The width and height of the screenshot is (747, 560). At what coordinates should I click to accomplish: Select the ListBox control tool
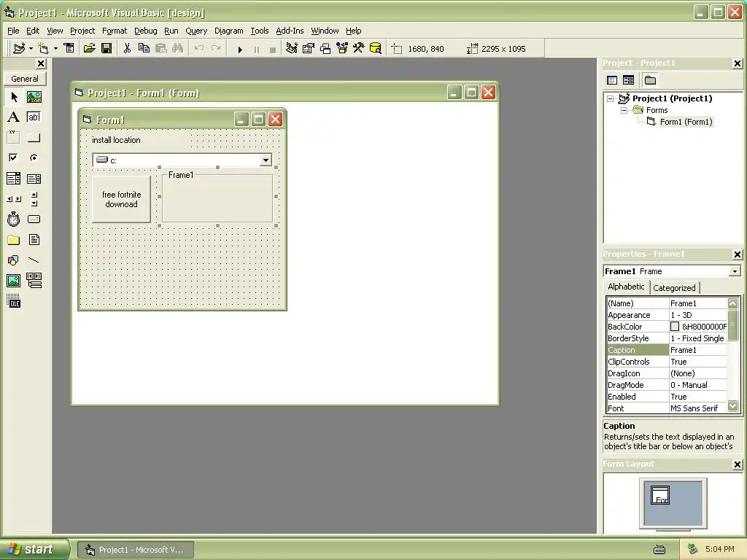[34, 179]
